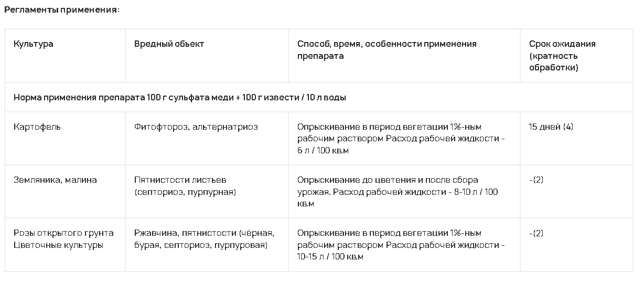Screen dimensions: 644x281
Task: Click the "-(2)" value in Розы row
Action: pyautogui.click(x=536, y=233)
